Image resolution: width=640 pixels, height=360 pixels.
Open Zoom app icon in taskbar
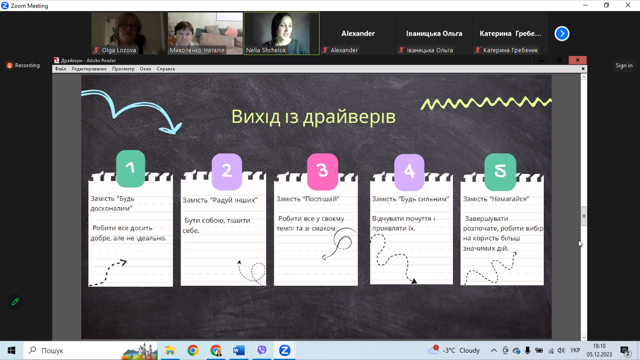pos(284,350)
